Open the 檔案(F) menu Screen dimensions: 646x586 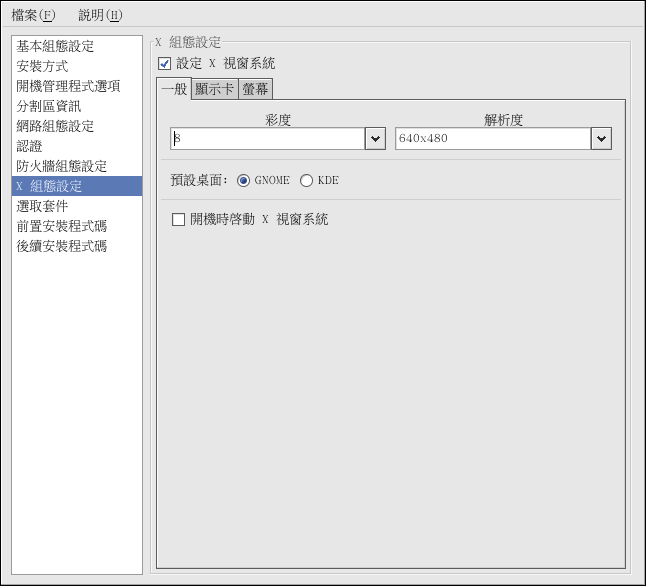click(33, 15)
